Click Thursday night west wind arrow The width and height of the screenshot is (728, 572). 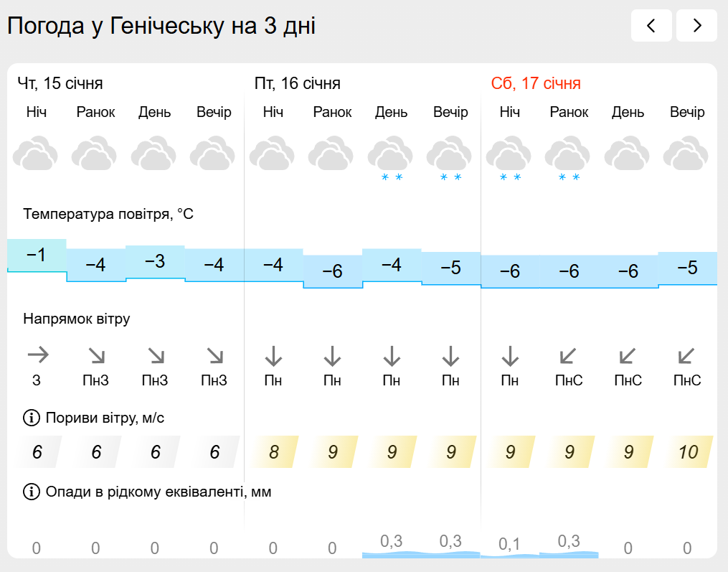37,355
